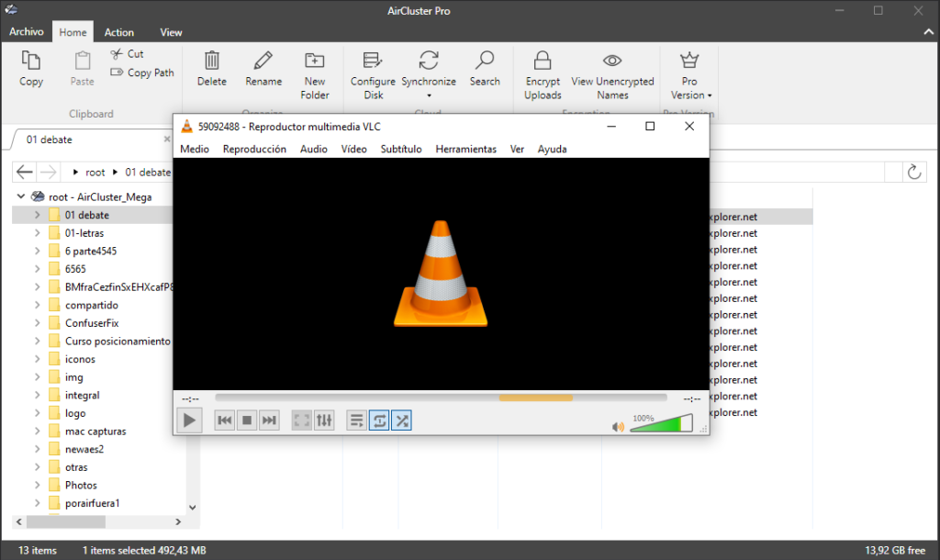Expand the 01 debate folder
This screenshot has width=940, height=560.
click(x=37, y=215)
